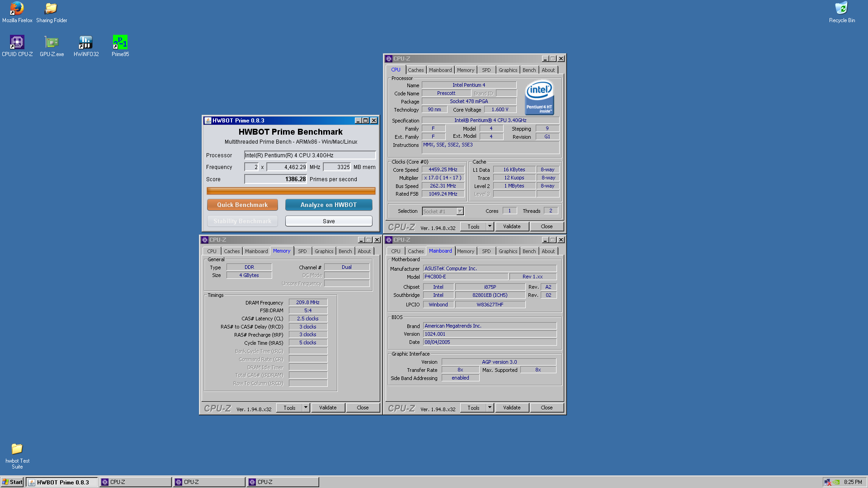Open the Recycle Bin icon
Image resolution: width=868 pixels, height=488 pixels.
842,12
